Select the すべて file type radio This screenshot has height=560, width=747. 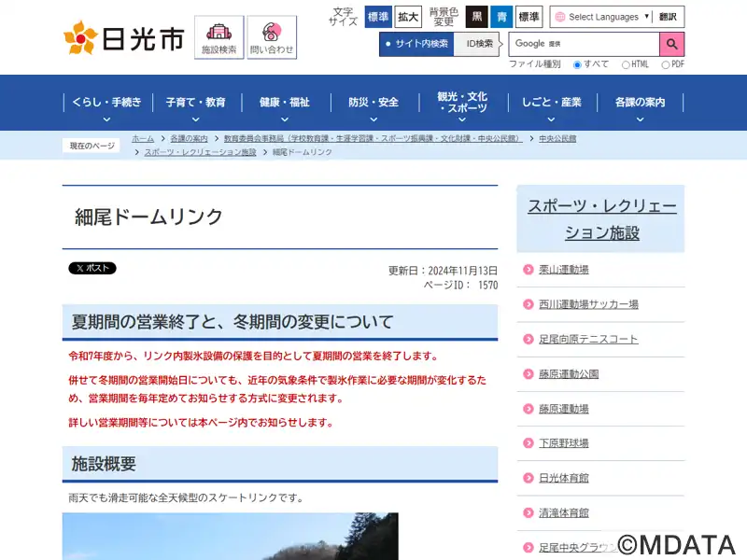click(577, 64)
